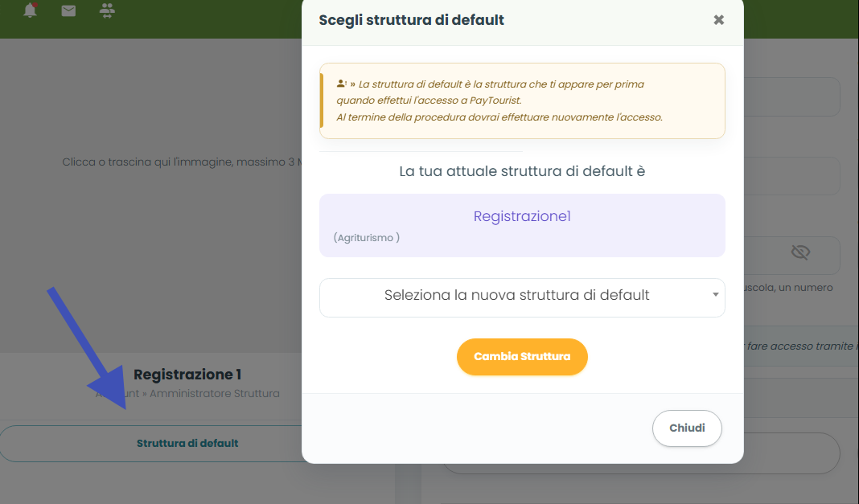
Task: Click the small caret arrow of the structure selector
Action: click(x=716, y=294)
